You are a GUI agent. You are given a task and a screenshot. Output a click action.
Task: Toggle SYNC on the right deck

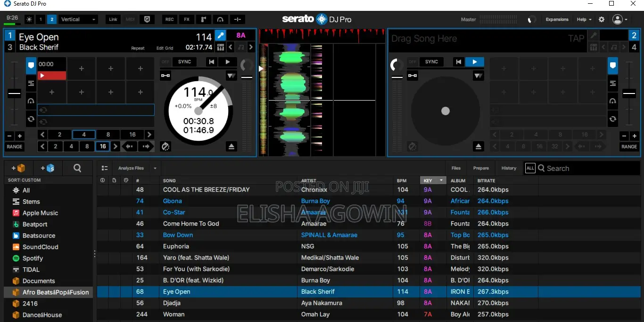[x=431, y=62]
